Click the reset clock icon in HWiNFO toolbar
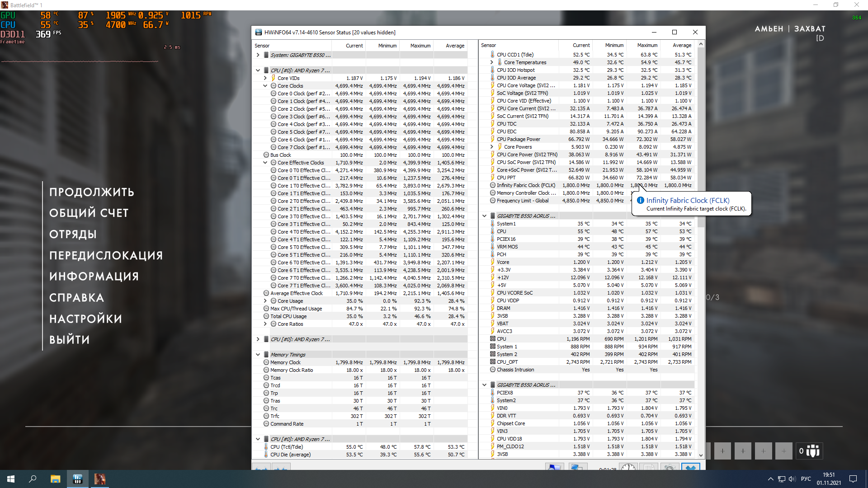The width and height of the screenshot is (868, 488). (x=628, y=467)
